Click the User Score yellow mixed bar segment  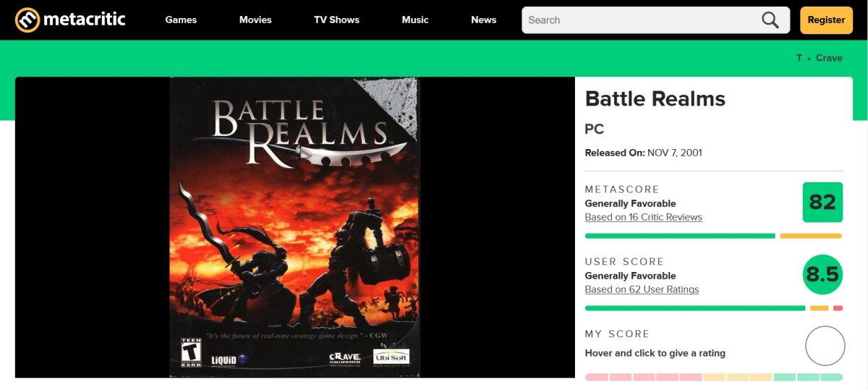pyautogui.click(x=819, y=308)
